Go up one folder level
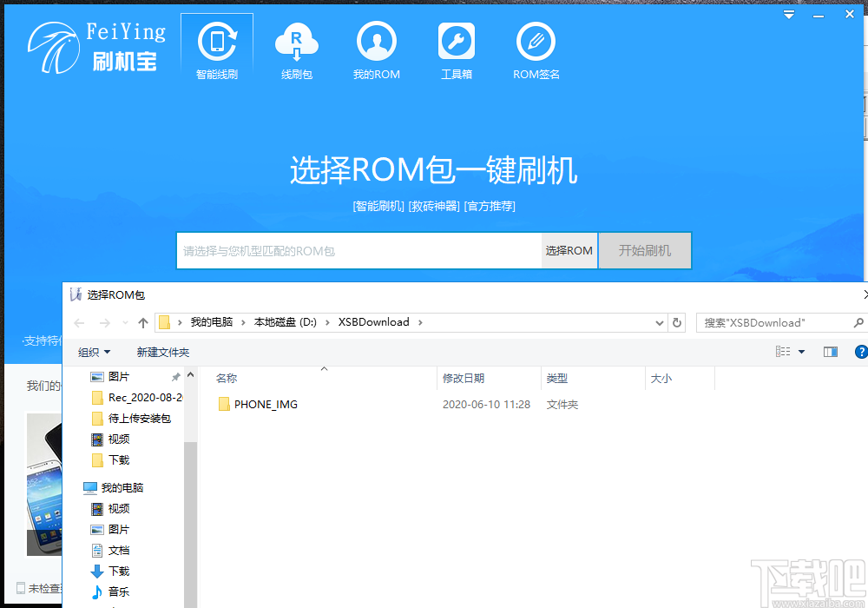This screenshot has width=868, height=608. pos(143,322)
